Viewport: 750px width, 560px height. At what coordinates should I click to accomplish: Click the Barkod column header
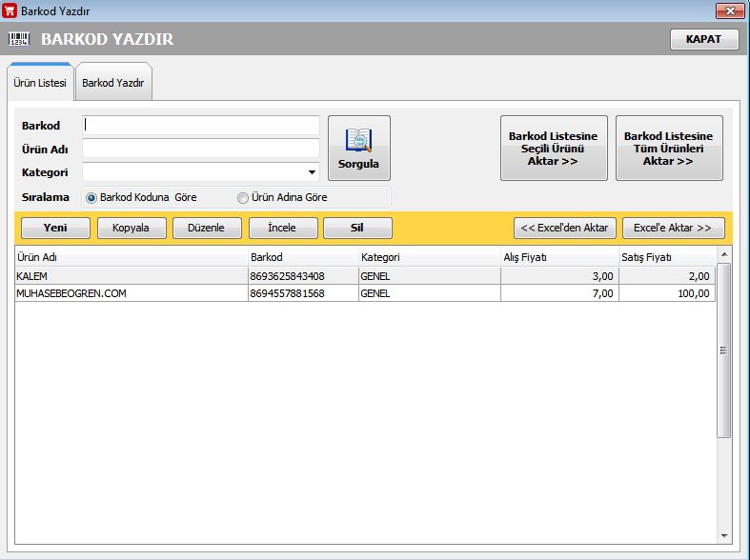pos(303,257)
